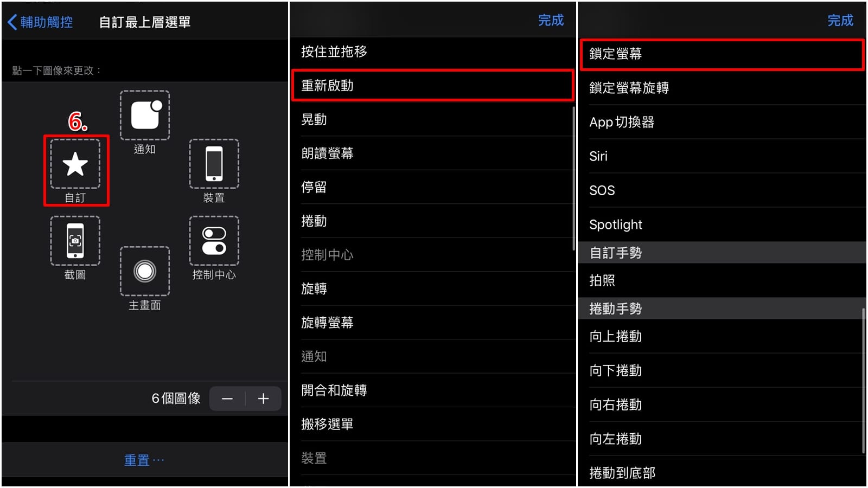Tap the 控制中心 toggles icon
Screen dimensions: 868x488
pyautogui.click(x=214, y=241)
